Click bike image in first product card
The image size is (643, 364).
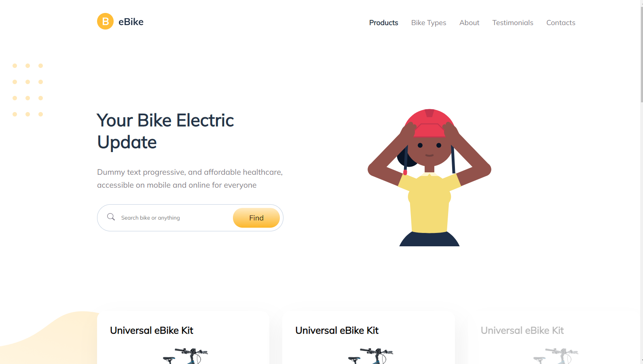point(185,356)
